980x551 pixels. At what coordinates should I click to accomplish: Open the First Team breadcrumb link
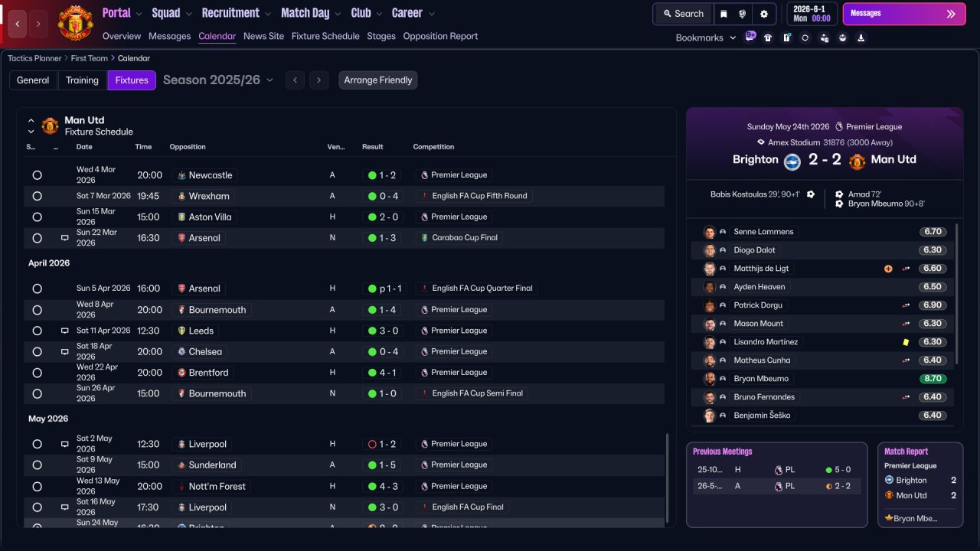tap(90, 58)
